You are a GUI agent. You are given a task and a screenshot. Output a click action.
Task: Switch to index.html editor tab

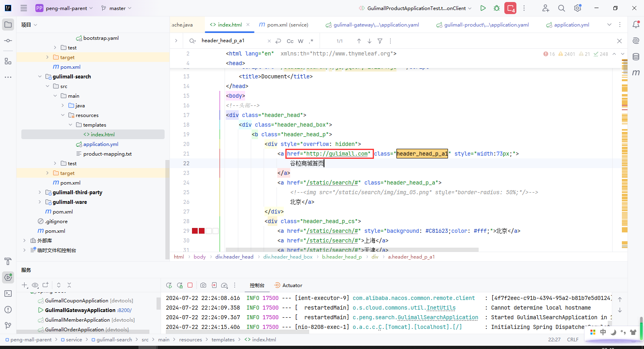point(230,25)
